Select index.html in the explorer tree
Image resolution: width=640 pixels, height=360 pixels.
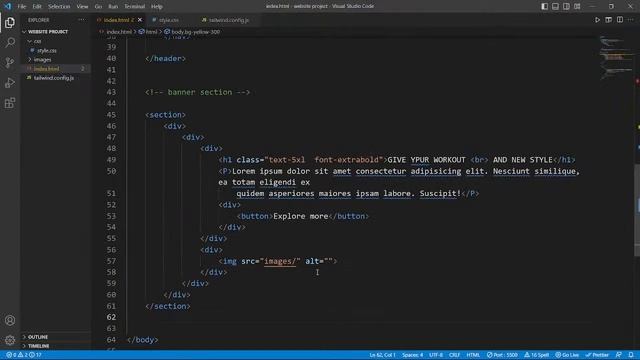coord(47,69)
